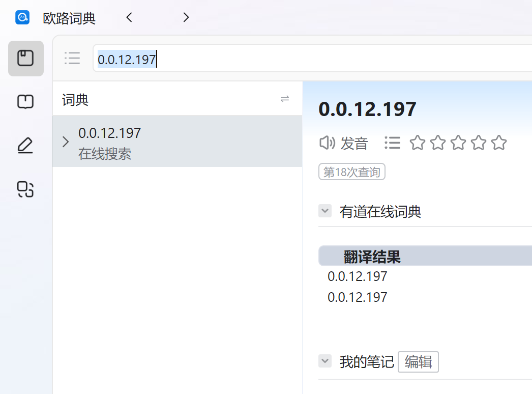Set rating to five stars
The image size is (532, 394).
499,143
